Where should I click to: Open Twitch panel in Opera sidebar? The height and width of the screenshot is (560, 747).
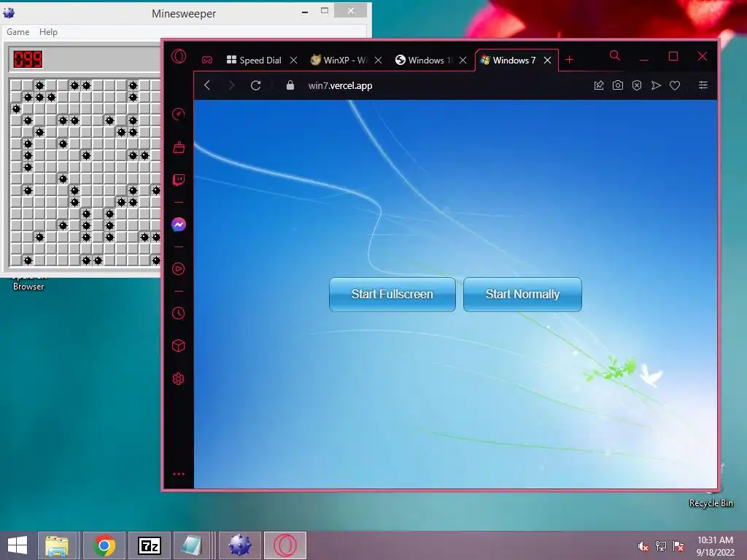[179, 180]
